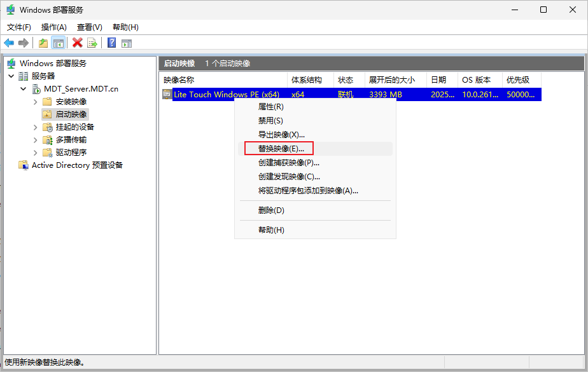The height and width of the screenshot is (372, 588).
Task: Collapse the MDT_Server.MDT.cn node
Action: tap(24, 88)
